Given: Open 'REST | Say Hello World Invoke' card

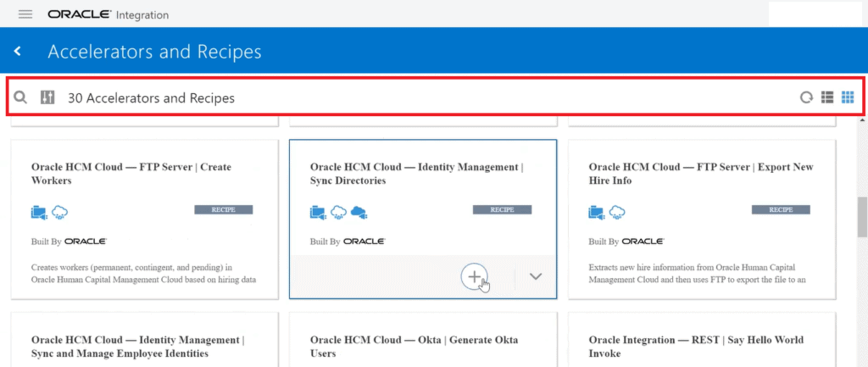Looking at the screenshot, I should pos(702,339).
